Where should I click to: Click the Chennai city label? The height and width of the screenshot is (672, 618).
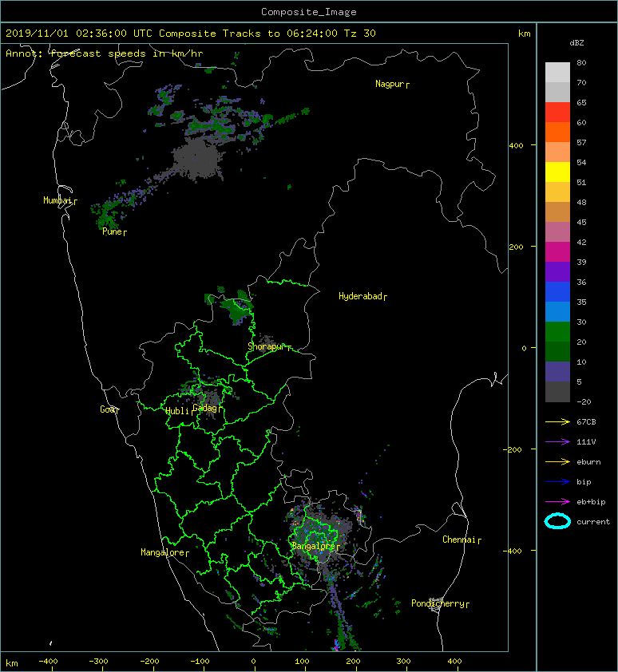pyautogui.click(x=462, y=540)
